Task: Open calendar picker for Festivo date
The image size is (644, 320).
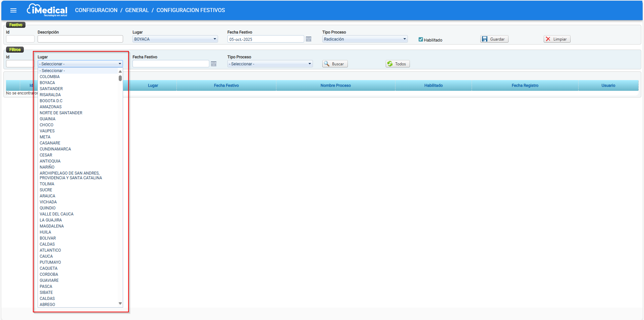Action: click(x=309, y=39)
